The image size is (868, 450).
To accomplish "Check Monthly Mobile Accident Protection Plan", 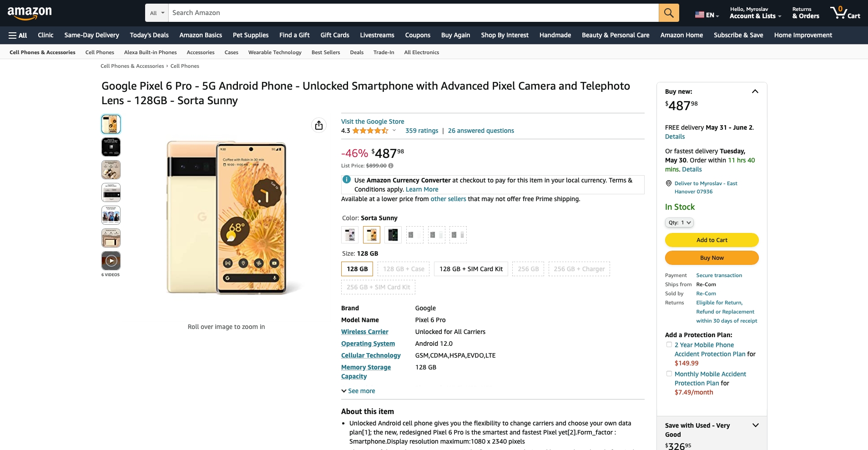I will click(x=669, y=374).
